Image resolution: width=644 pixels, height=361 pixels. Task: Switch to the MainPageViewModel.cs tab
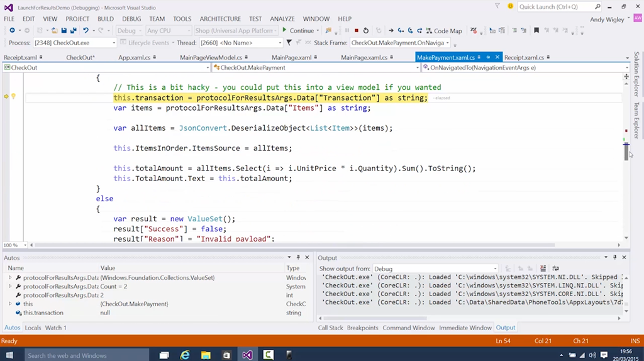(211, 57)
